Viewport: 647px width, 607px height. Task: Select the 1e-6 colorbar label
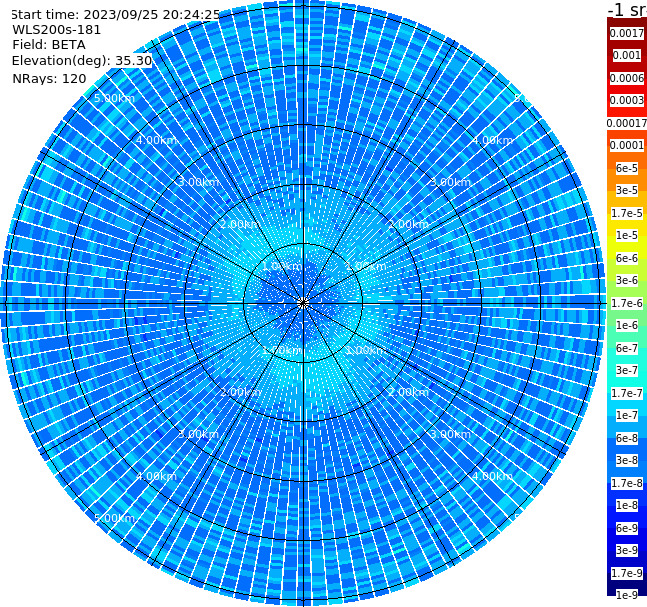627,325
